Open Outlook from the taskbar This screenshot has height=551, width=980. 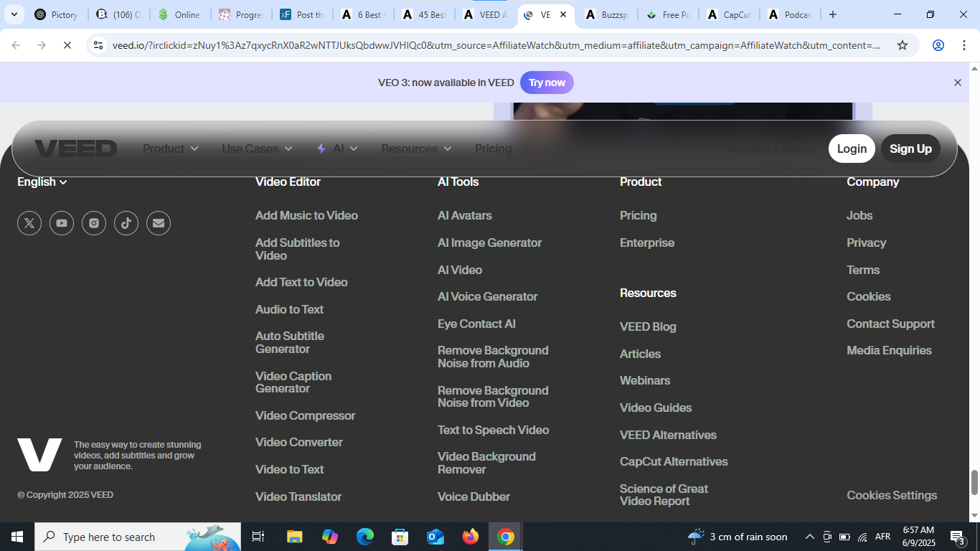pyautogui.click(x=435, y=537)
